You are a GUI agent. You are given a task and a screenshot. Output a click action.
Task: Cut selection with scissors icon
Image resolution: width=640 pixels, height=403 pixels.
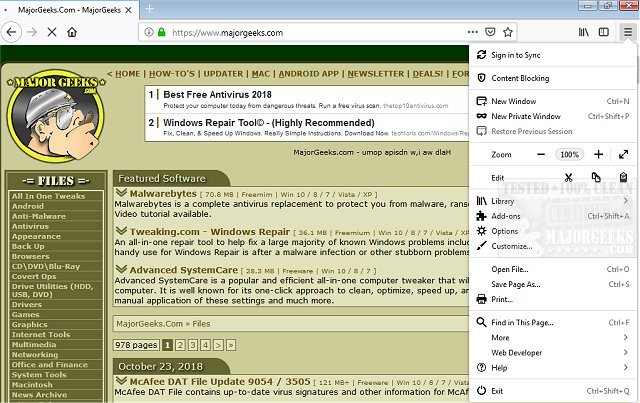(x=568, y=178)
